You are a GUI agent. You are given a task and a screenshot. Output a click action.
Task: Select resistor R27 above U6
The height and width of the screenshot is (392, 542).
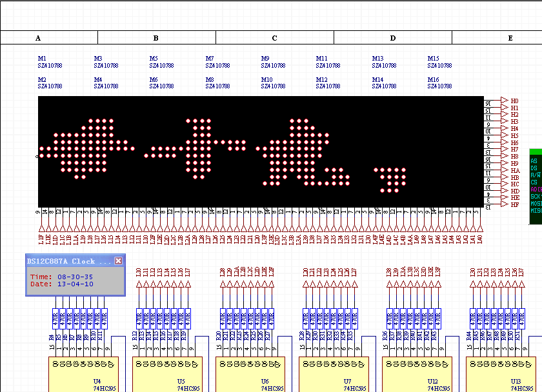point(272,318)
